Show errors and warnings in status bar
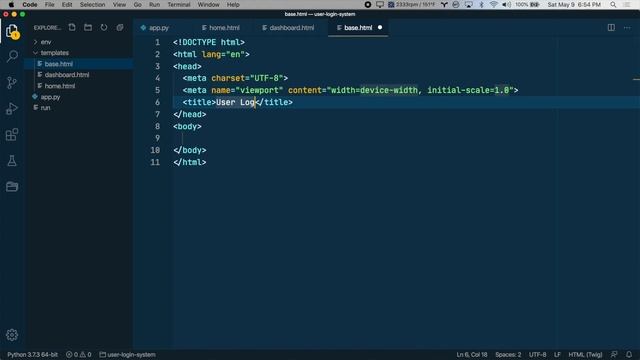Viewport: 640px width, 360px height. pyautogui.click(x=79, y=354)
